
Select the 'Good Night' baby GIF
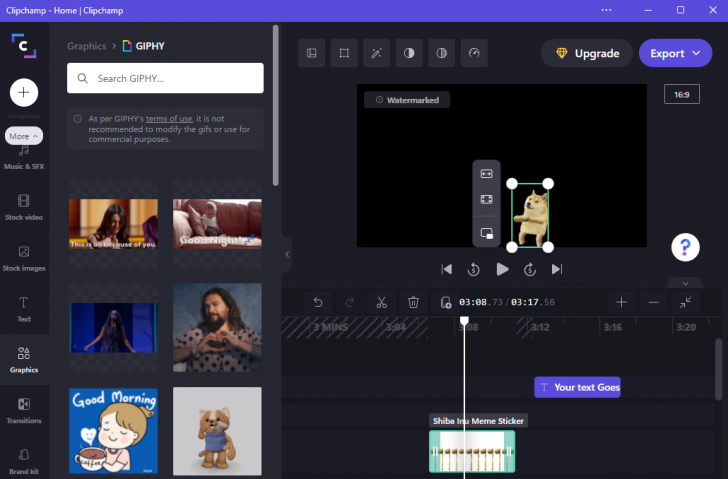(217, 224)
